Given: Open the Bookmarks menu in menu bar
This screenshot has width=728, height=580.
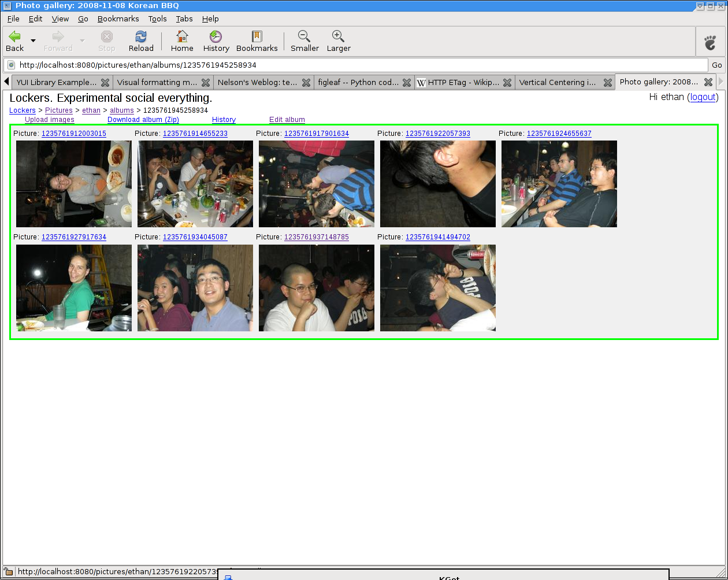Looking at the screenshot, I should [x=118, y=19].
